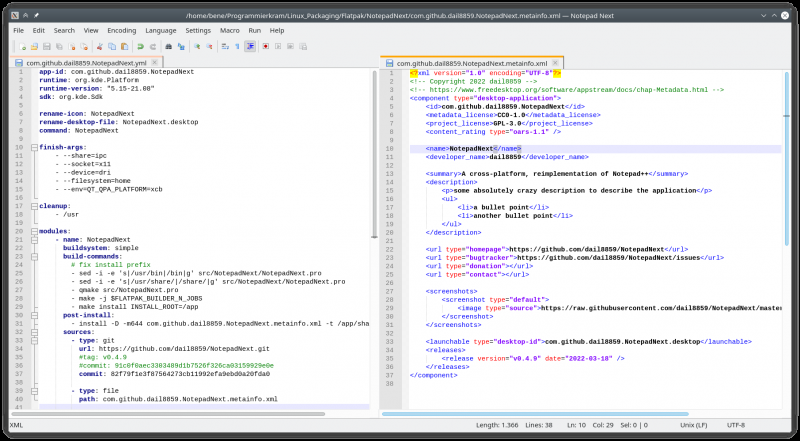Screen dimensions: 800x441
Task: Click the Save Recorded Macro icon
Action: pyautogui.click(x=303, y=46)
